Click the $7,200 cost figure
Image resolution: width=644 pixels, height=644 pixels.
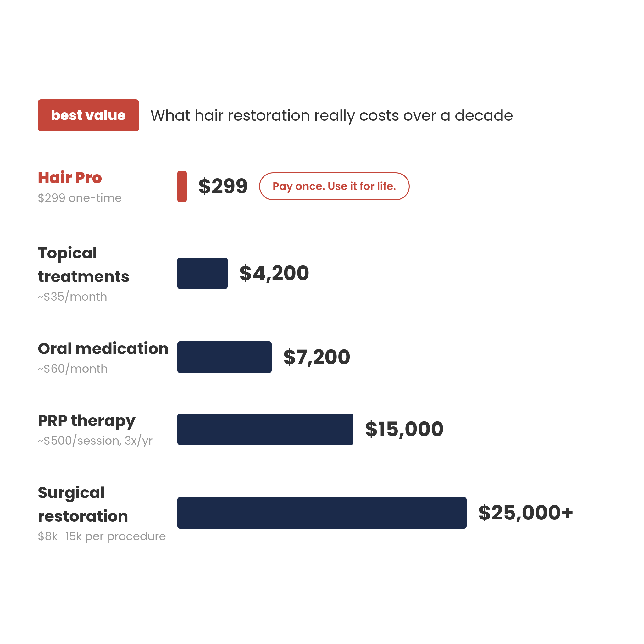[x=317, y=357]
